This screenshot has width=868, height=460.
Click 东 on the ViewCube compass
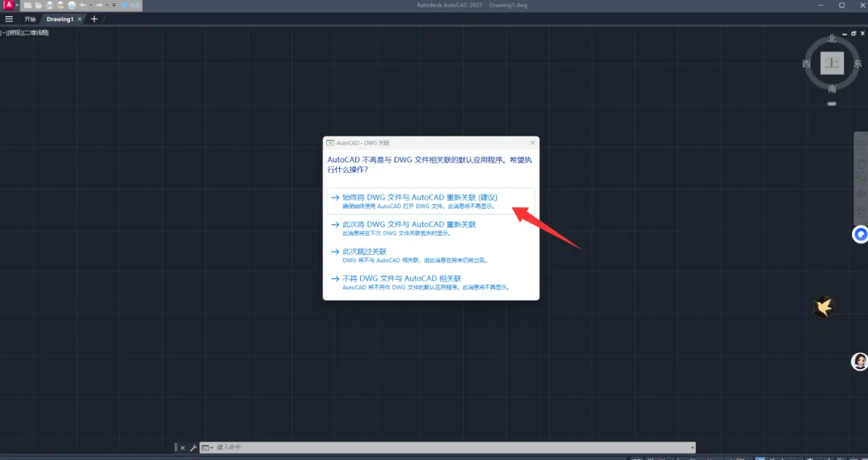[858, 64]
